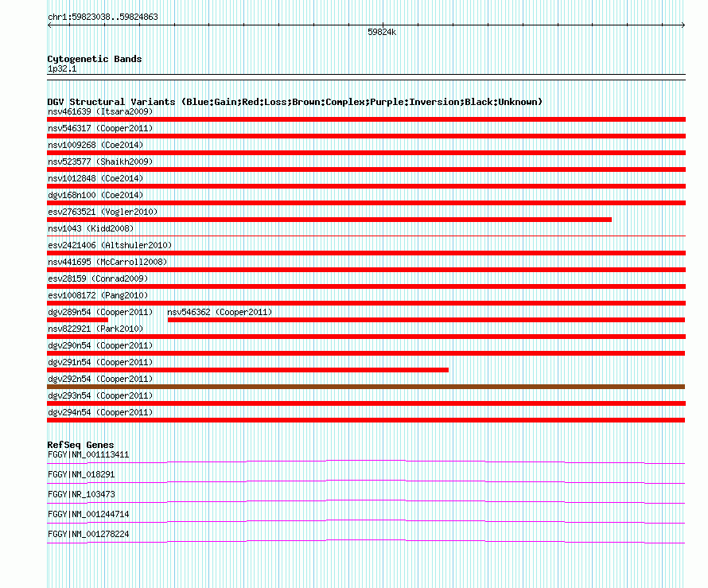
Task: Click esv2421406 (Altshuler2010) label
Action: [x=110, y=245]
